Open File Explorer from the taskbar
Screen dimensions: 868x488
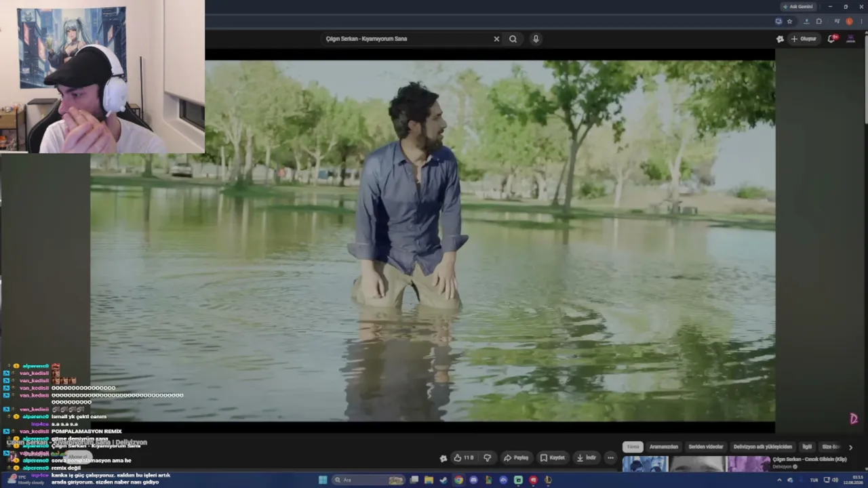tap(429, 480)
